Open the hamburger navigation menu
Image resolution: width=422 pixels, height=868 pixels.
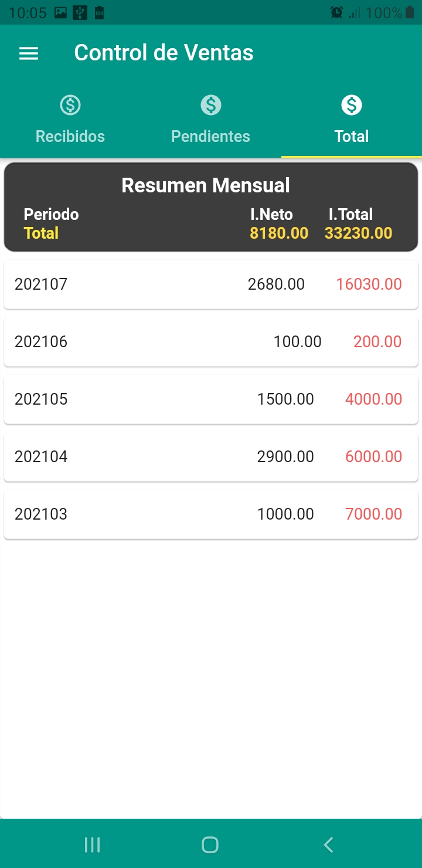pyautogui.click(x=29, y=53)
